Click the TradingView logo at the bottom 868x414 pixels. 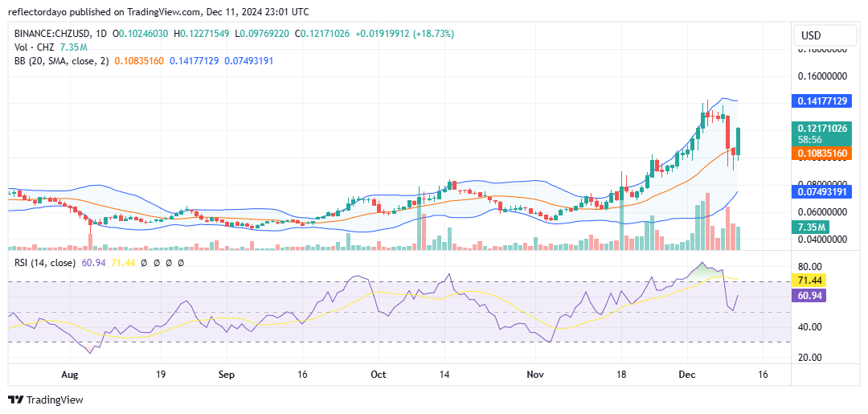click(46, 400)
